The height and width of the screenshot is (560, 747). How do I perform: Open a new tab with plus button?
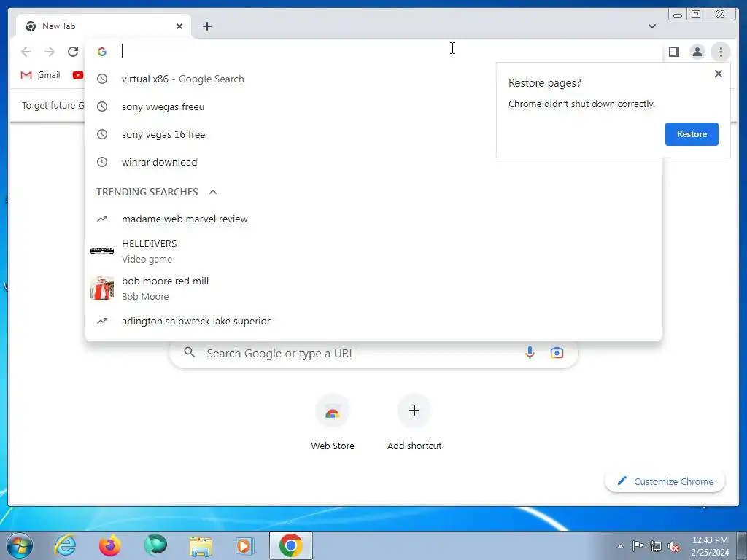click(x=206, y=26)
